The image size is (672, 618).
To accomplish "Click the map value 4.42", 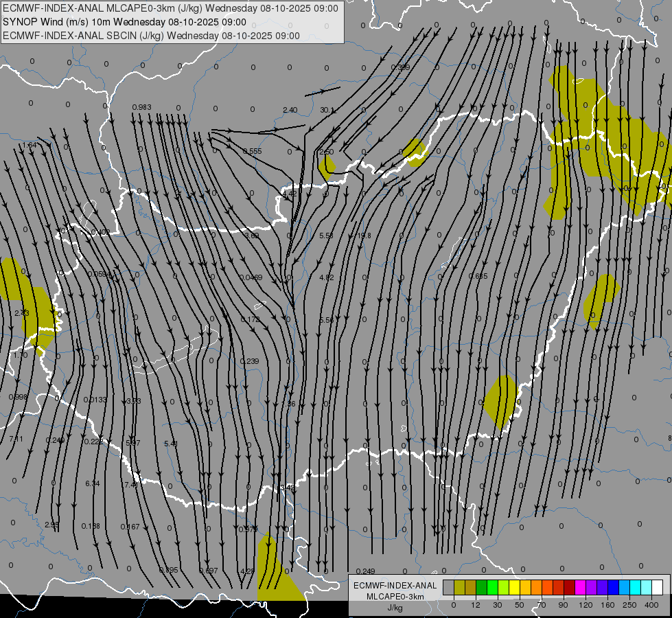I will tap(289, 194).
